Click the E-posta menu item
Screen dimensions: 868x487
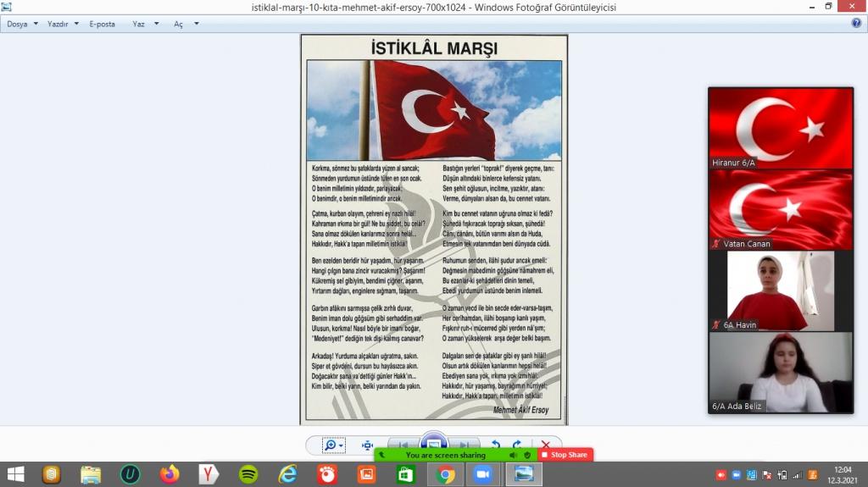pyautogui.click(x=102, y=24)
